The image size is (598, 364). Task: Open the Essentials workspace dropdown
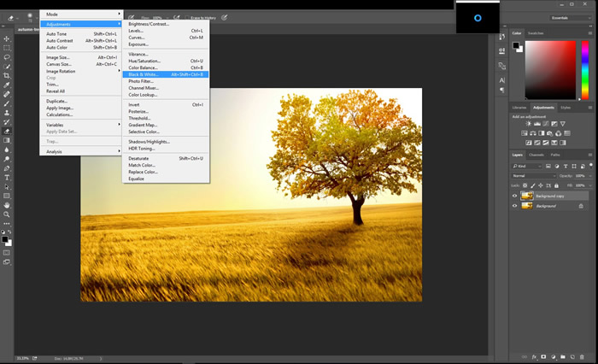pos(570,18)
